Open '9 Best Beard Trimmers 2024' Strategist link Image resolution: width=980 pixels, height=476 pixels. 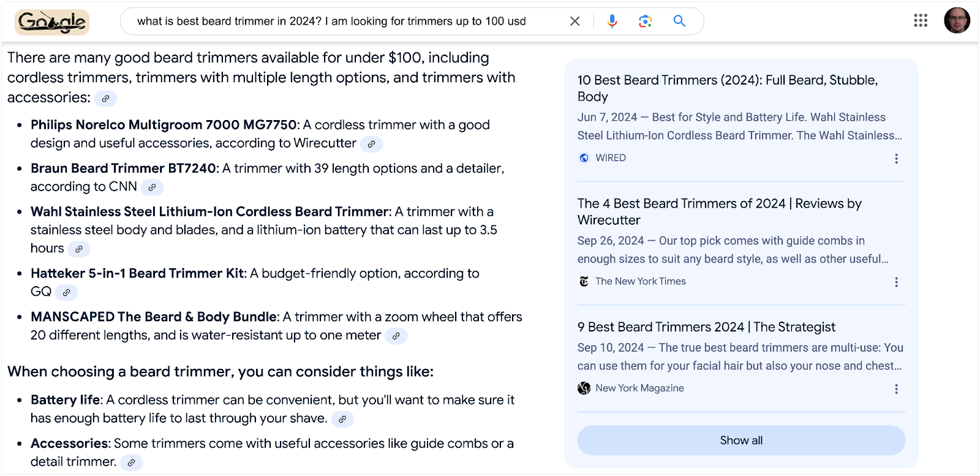(x=706, y=327)
